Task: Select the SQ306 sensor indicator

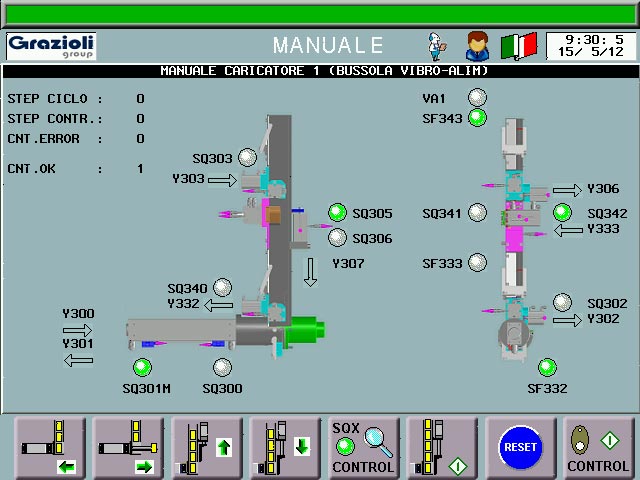Action: pyautogui.click(x=338, y=238)
